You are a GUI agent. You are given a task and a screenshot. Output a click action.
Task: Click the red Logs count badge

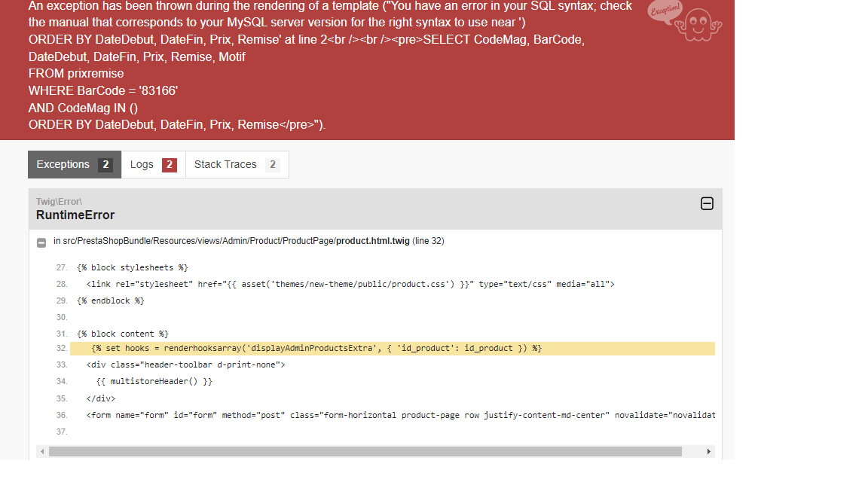170,165
